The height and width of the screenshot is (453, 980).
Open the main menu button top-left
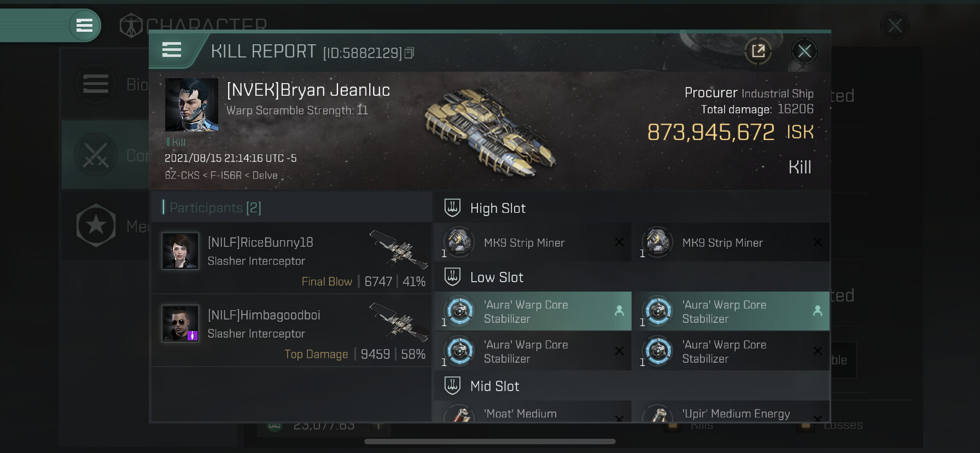pyautogui.click(x=84, y=25)
